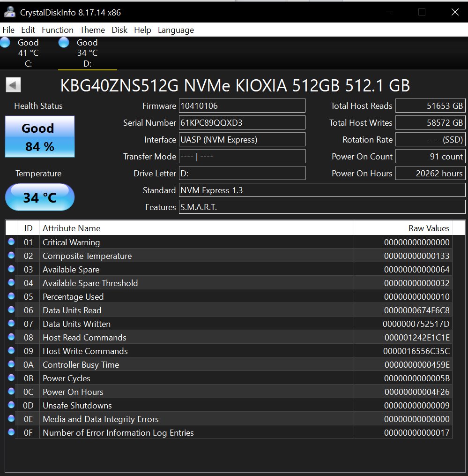Image resolution: width=468 pixels, height=476 pixels.
Task: Open the Theme menu
Action: tap(92, 30)
